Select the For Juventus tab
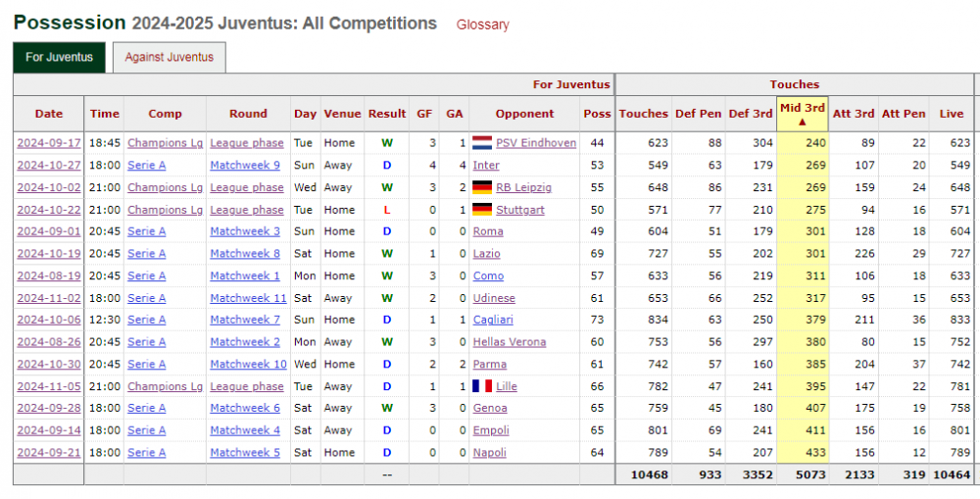 [60, 57]
